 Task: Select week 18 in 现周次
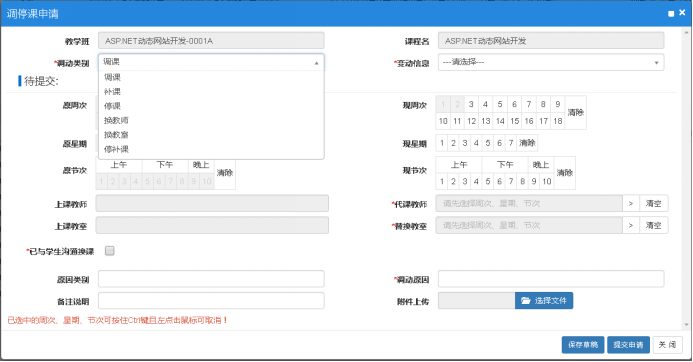point(558,121)
